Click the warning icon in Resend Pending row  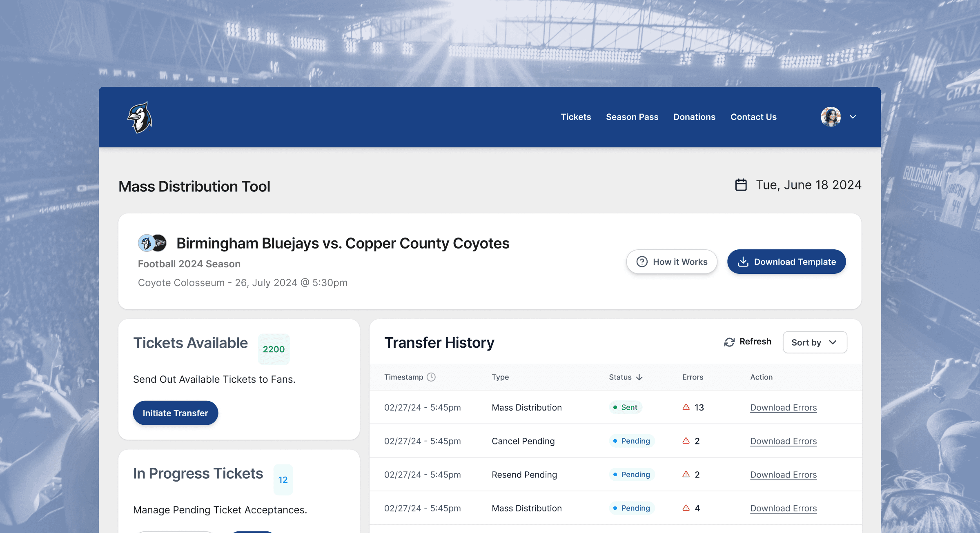(686, 474)
